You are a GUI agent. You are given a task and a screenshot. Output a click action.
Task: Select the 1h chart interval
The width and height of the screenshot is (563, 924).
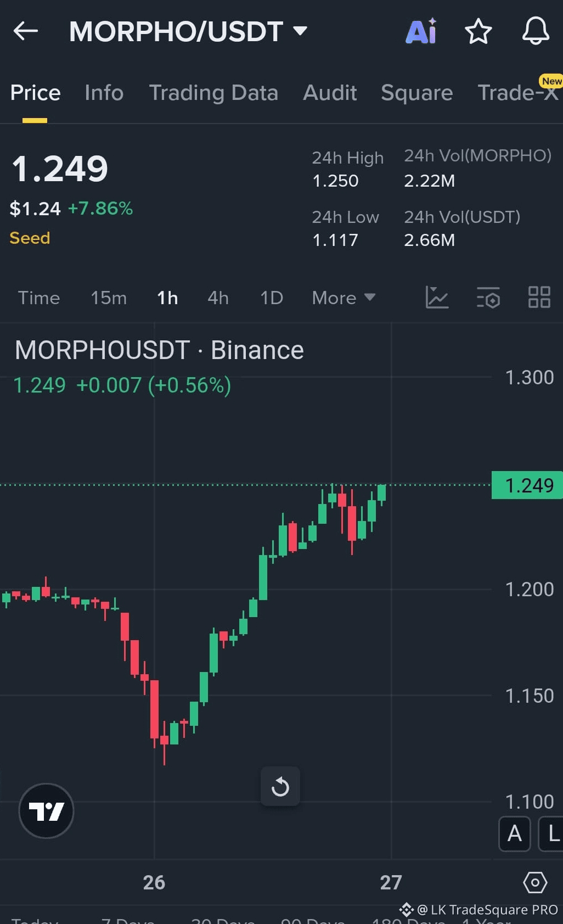pyautogui.click(x=167, y=298)
